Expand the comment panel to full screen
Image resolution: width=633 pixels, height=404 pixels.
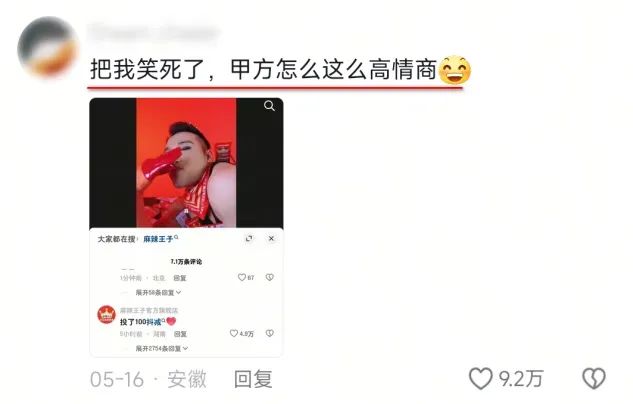(x=249, y=239)
